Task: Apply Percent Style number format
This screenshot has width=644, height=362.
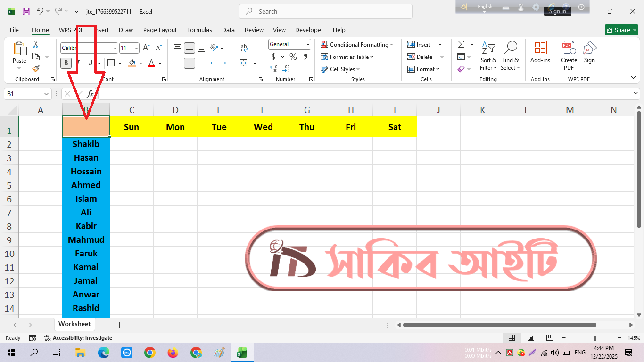Action: [x=293, y=57]
